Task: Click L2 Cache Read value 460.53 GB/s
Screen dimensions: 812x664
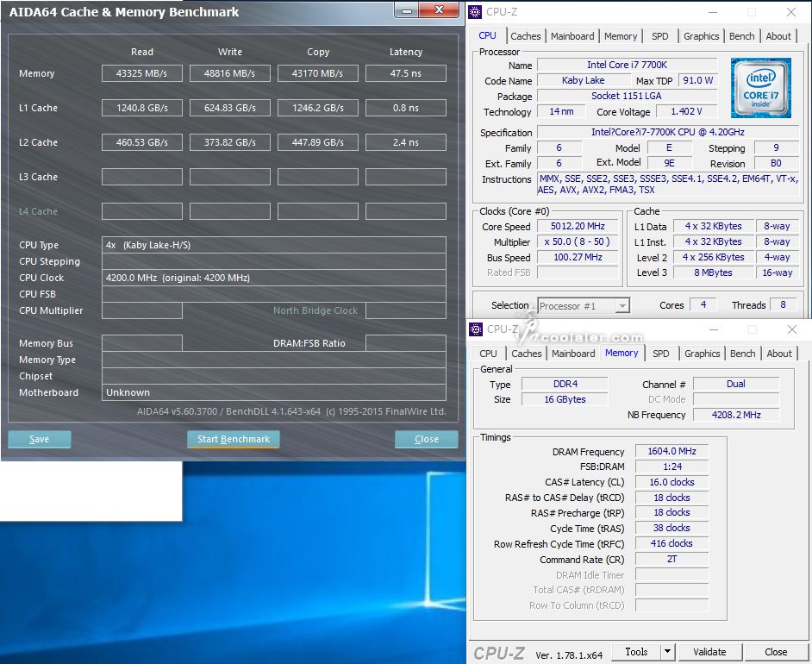Action: tap(142, 142)
